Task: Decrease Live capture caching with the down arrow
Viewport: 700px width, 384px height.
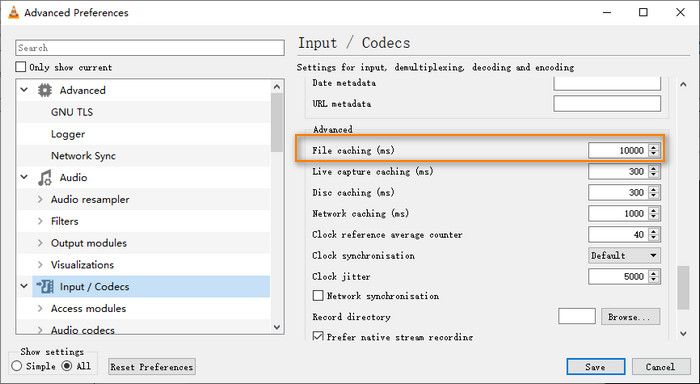Action: 654,175
